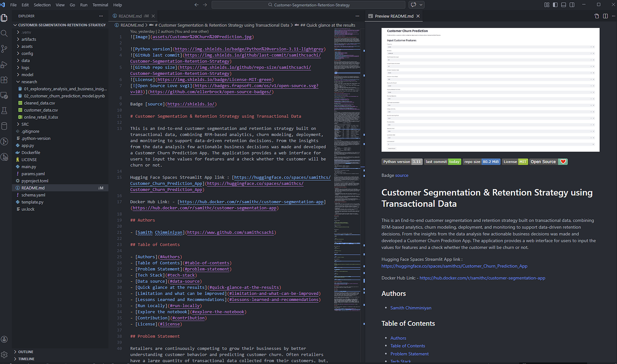Screen dimensions: 617x364
Task: Click the Explorer more actions ellipsis
Action: (100, 16)
